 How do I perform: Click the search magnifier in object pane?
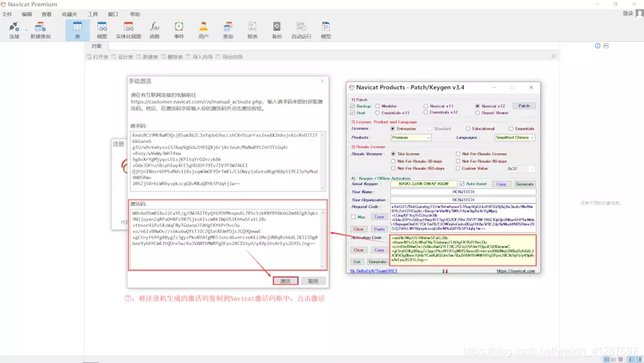click(553, 56)
